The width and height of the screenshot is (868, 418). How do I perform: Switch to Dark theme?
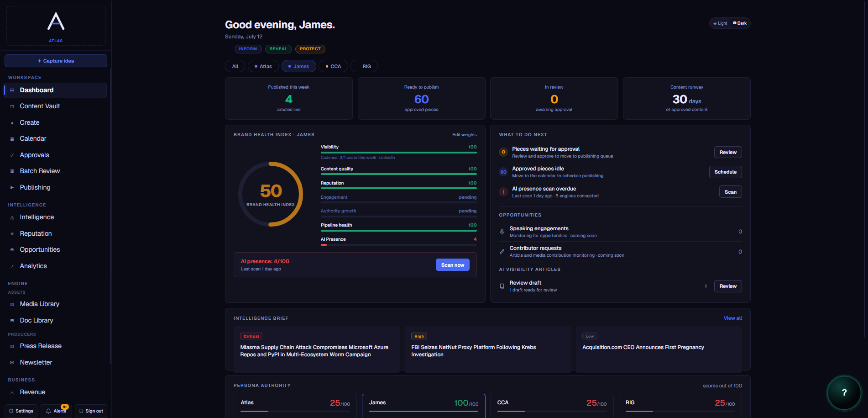[x=740, y=23]
